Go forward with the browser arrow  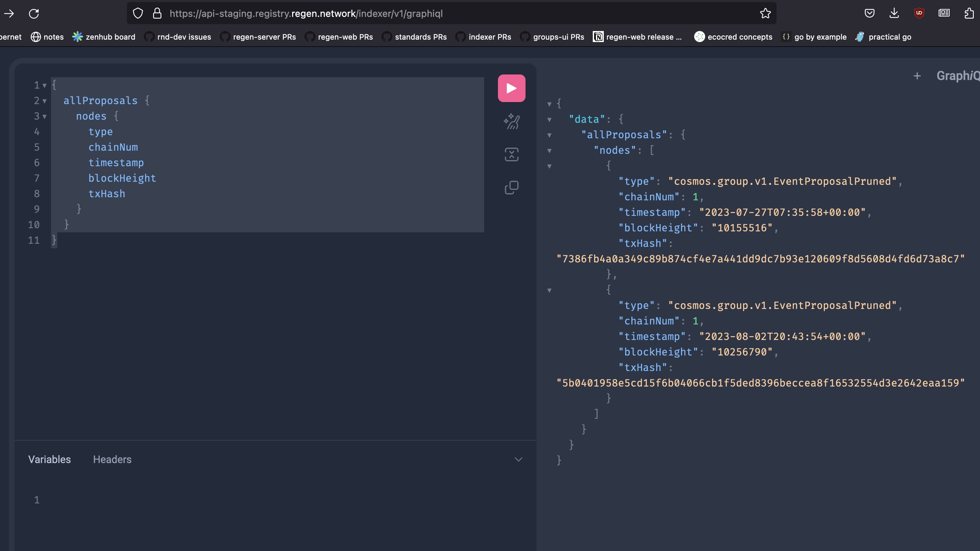[9, 14]
